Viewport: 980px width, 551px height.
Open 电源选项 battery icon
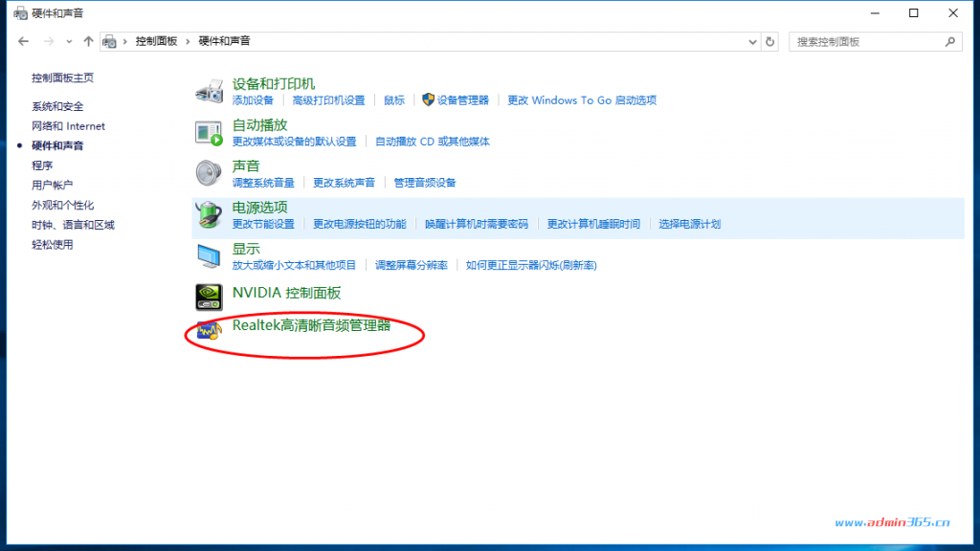click(209, 214)
